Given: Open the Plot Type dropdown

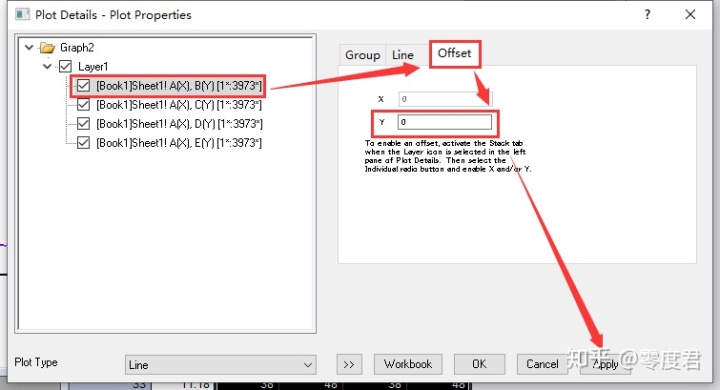Looking at the screenshot, I should pyautogui.click(x=220, y=365).
